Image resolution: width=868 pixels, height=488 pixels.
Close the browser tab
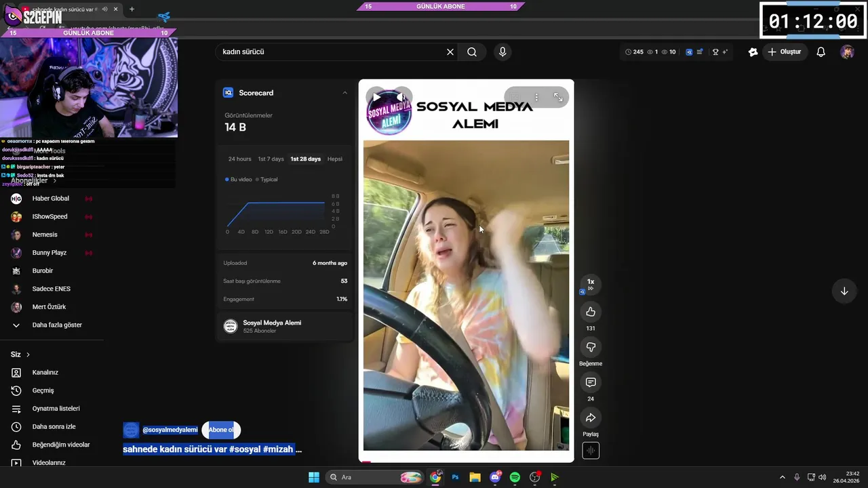click(x=116, y=9)
